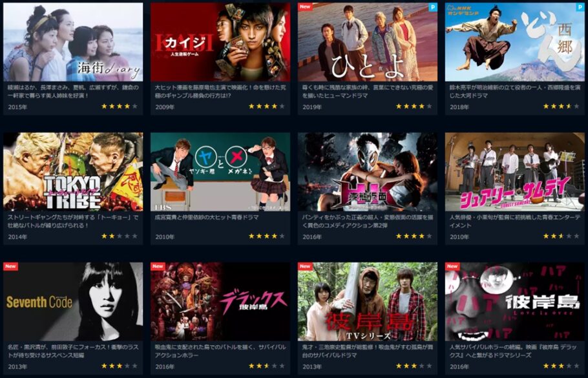Screen dimensions: 588x378
Task: Open the 海街diary movie thumbnail
Action: pyautogui.click(x=73, y=42)
